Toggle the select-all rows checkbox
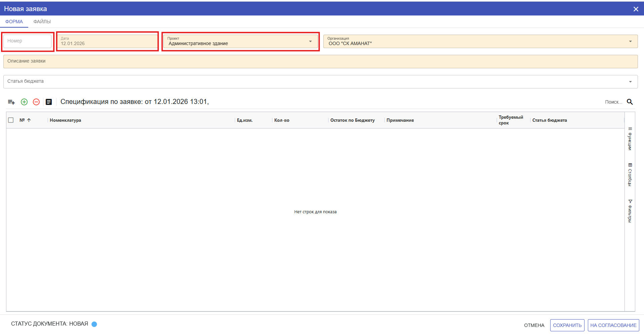This screenshot has width=644, height=334. tap(11, 120)
